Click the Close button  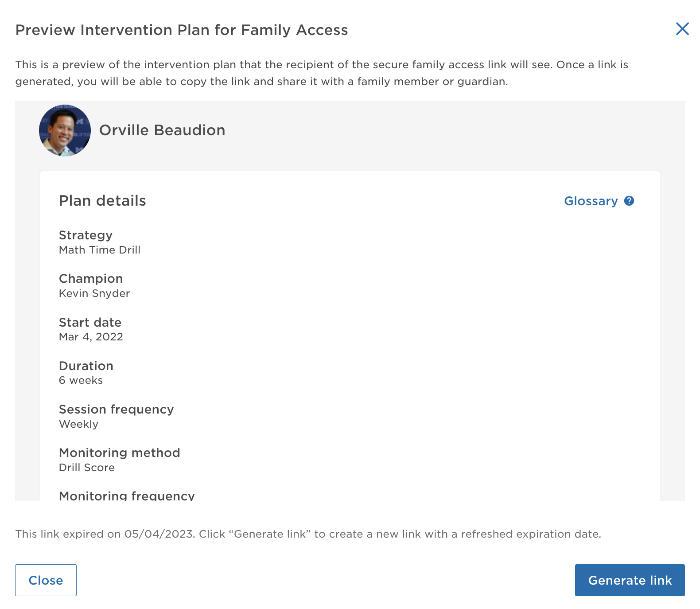click(x=46, y=580)
